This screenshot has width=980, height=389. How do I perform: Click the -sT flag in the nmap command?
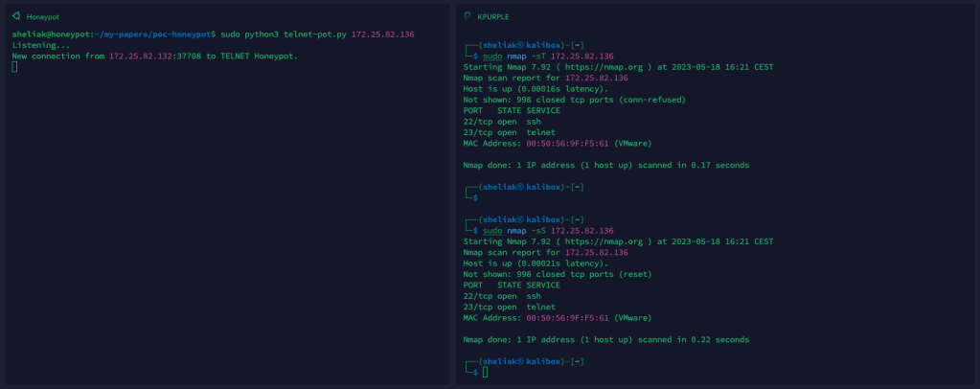coord(536,57)
